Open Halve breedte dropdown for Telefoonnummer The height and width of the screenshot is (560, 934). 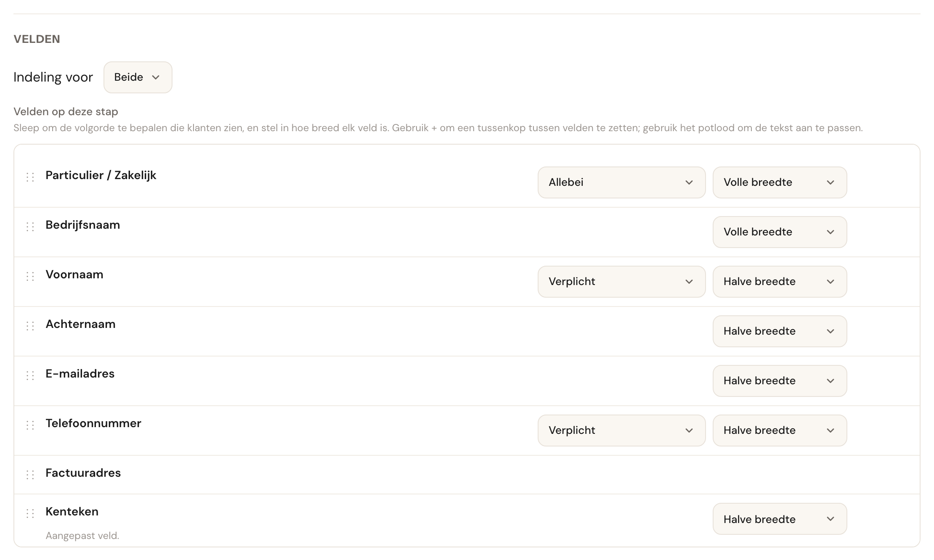tap(780, 431)
